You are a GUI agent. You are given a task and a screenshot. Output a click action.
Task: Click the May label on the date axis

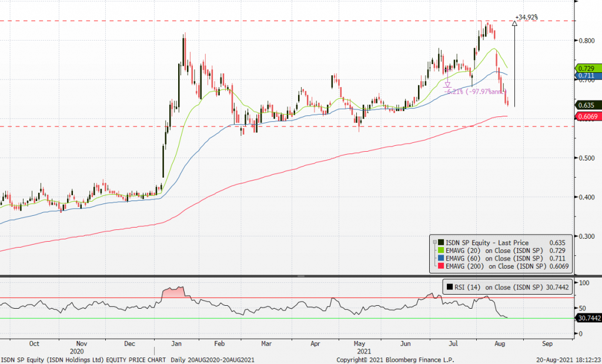pos(359,343)
